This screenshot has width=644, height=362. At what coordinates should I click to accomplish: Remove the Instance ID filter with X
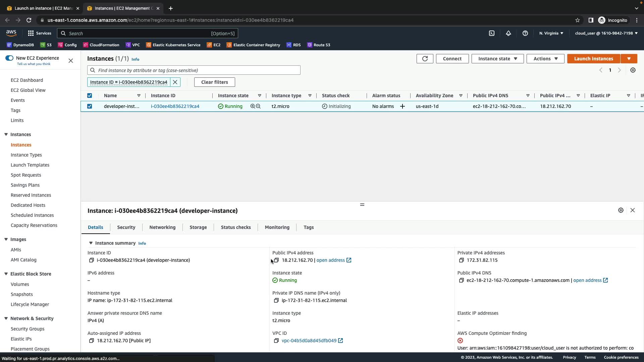click(x=175, y=82)
